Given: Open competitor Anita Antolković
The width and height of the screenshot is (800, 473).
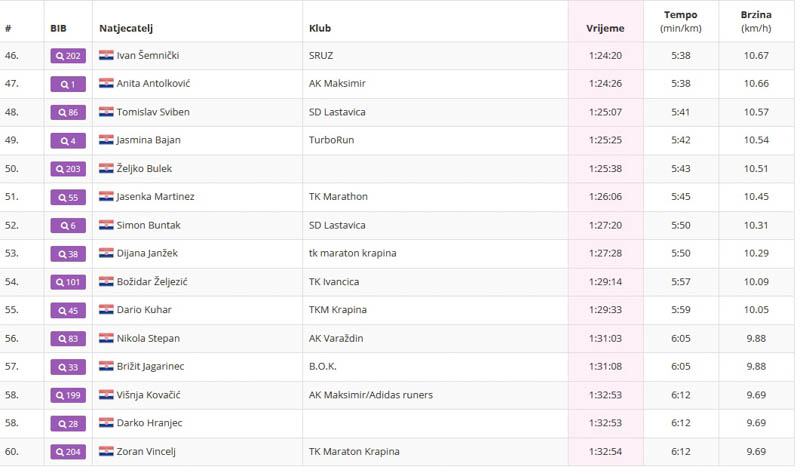Looking at the screenshot, I should [153, 84].
